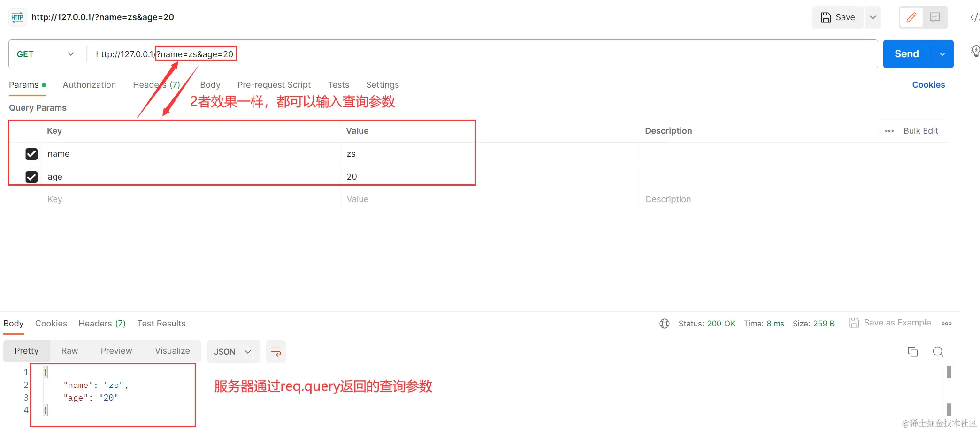Screen dimensions: 980x431
Task: Click the response size 259 B
Action: click(824, 324)
